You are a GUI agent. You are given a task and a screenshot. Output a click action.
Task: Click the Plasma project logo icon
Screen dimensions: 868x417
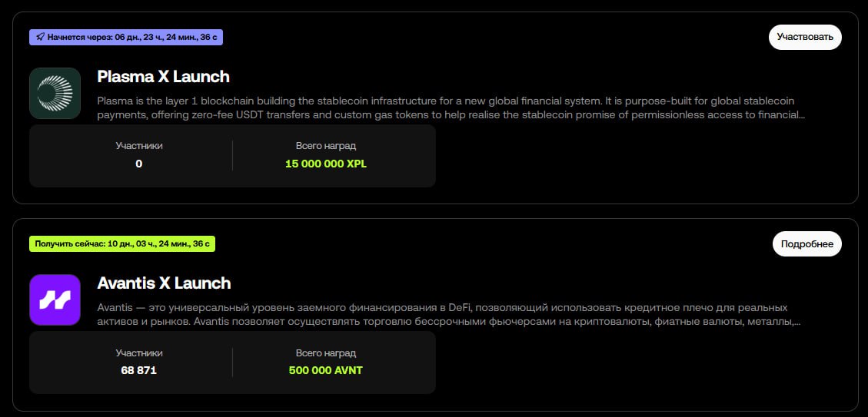[x=55, y=93]
